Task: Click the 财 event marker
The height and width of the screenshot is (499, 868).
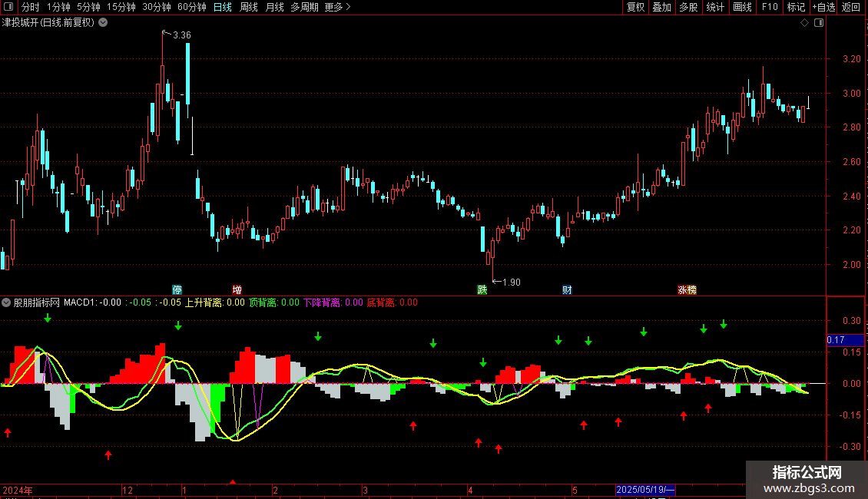Action: (x=567, y=290)
